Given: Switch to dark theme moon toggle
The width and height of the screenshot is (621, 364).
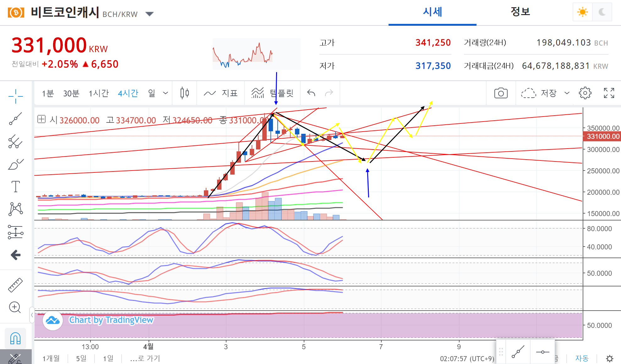Looking at the screenshot, I should tap(602, 12).
